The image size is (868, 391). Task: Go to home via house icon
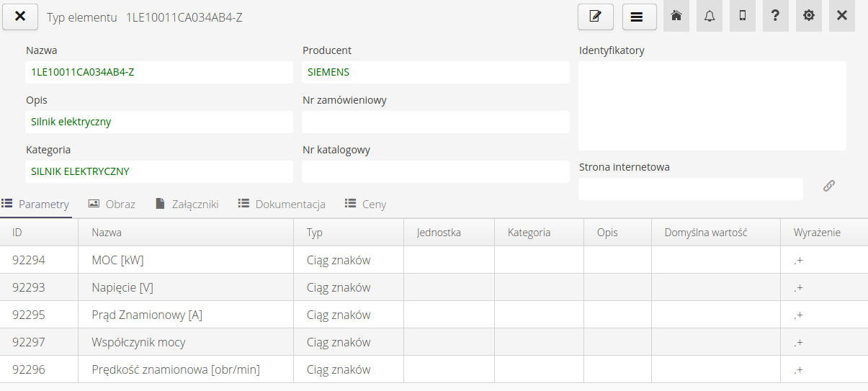tap(676, 16)
